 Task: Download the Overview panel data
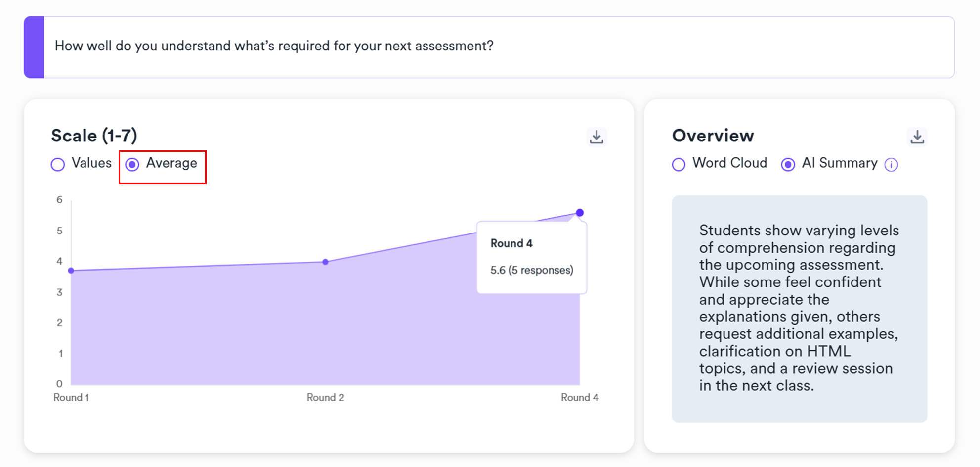click(917, 137)
